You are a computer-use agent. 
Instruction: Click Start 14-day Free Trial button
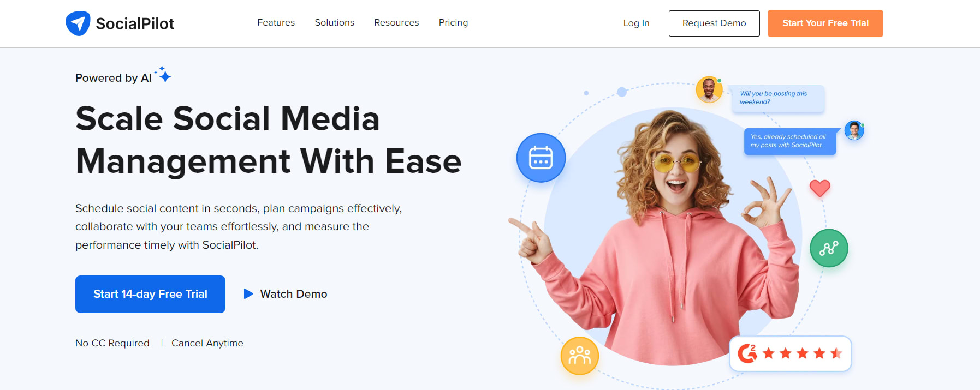coord(150,294)
